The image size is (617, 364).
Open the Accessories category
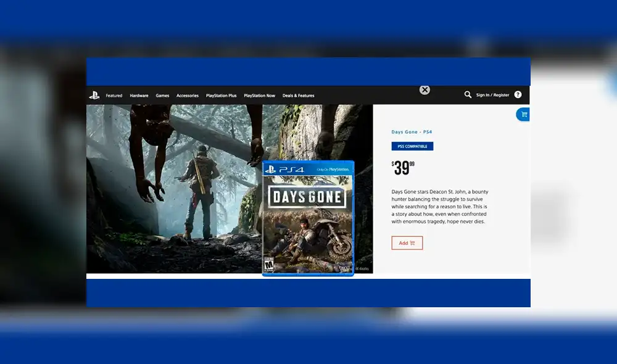(188, 96)
